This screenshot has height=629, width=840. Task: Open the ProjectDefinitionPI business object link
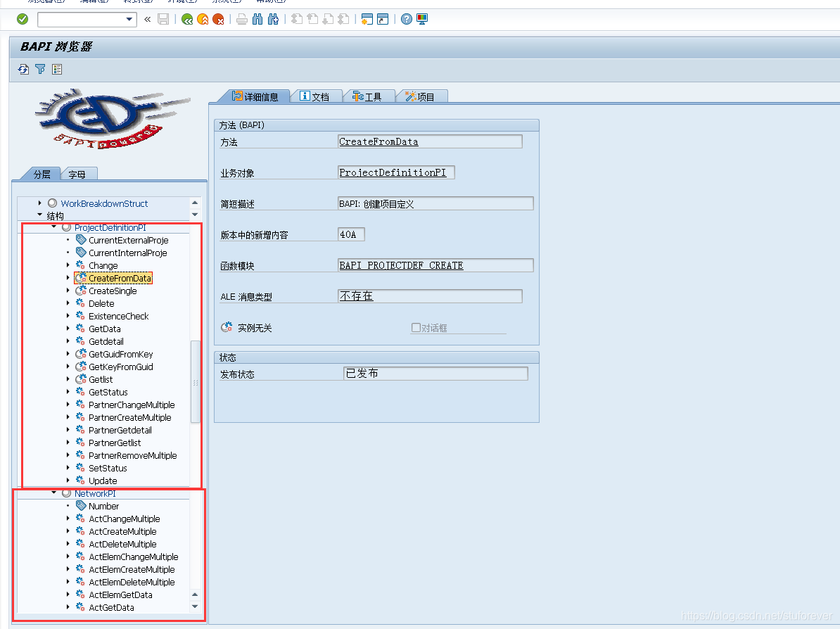(393, 172)
